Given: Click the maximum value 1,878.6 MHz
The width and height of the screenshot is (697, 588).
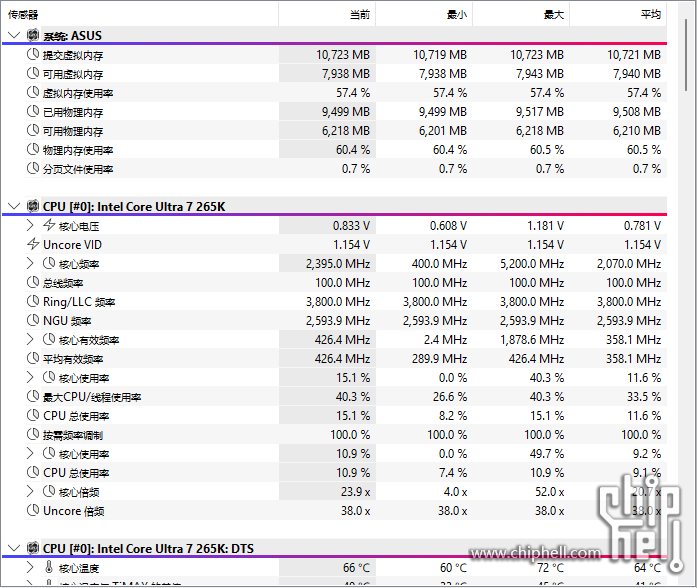Looking at the screenshot, I should coord(532,340).
